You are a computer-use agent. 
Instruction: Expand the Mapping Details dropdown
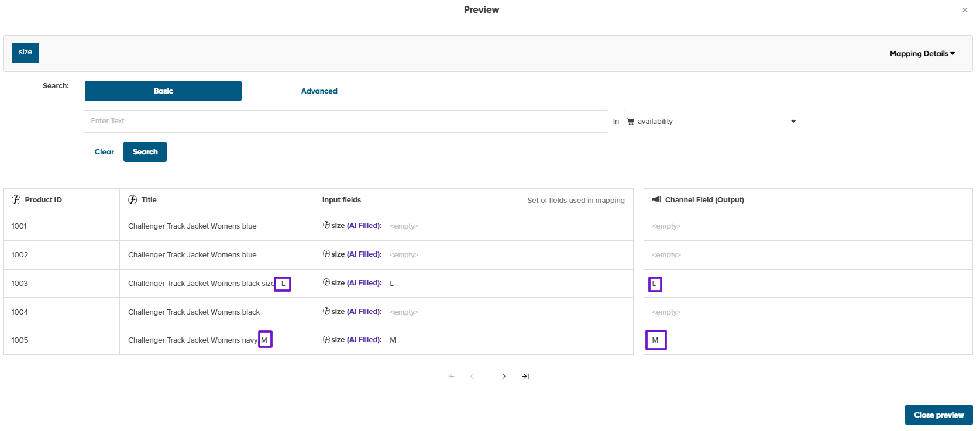[x=922, y=54]
